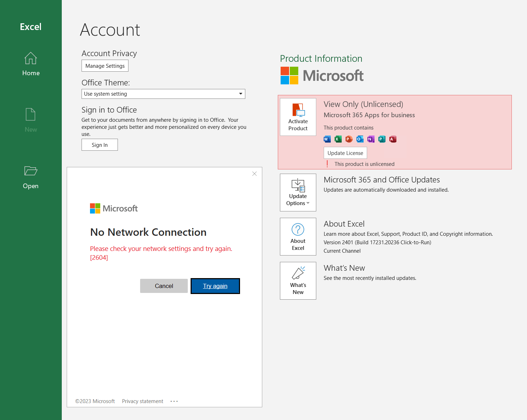This screenshot has height=420, width=527.
Task: Click the Excel app icon in product list
Action: tap(338, 139)
